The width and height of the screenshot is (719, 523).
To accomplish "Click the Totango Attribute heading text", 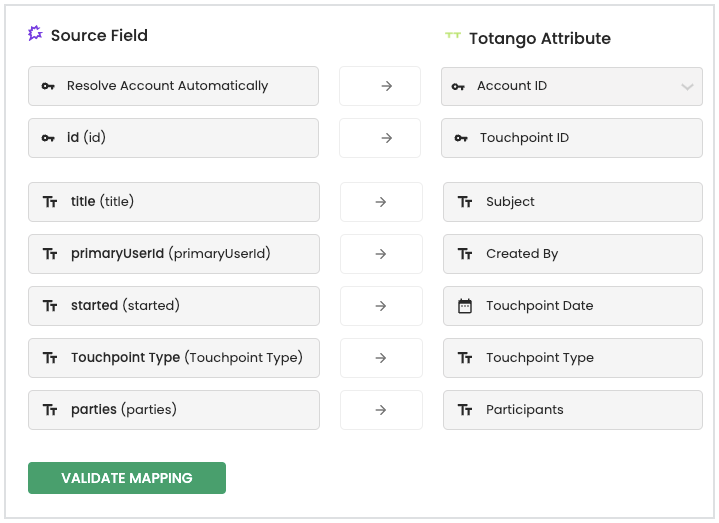I will 540,39.
